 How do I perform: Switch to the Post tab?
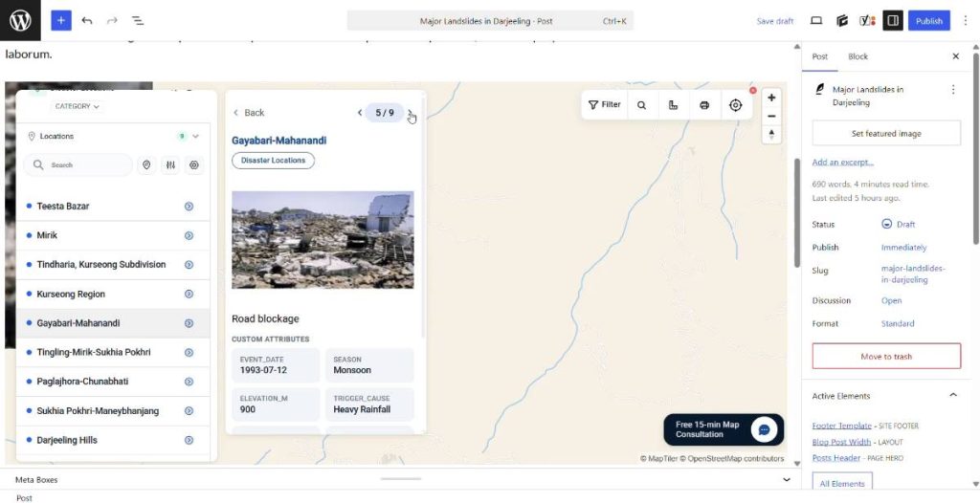point(819,56)
